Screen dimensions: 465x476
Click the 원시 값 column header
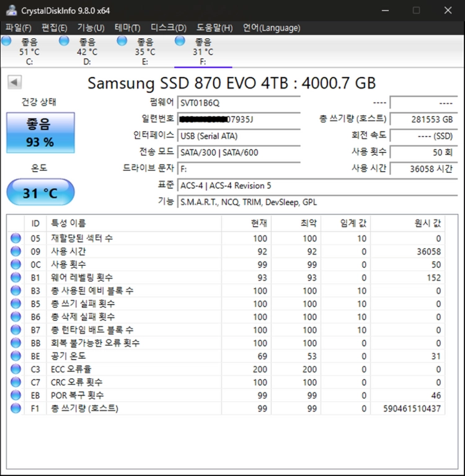click(407, 223)
